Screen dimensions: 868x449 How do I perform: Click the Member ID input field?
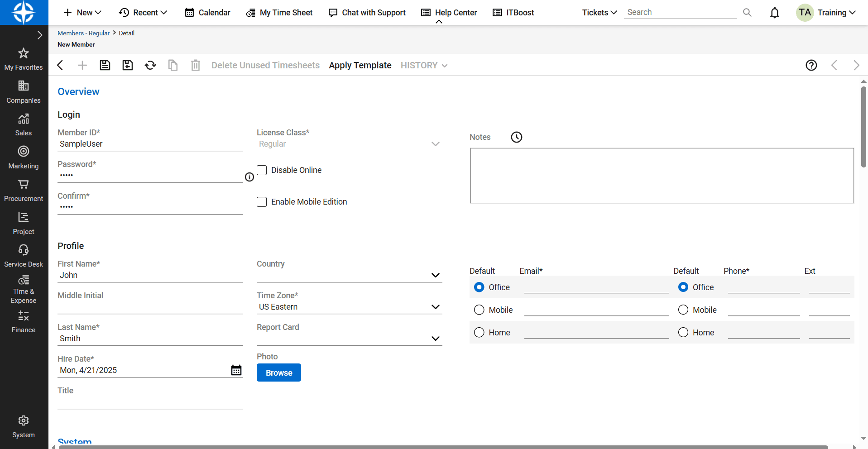150,144
